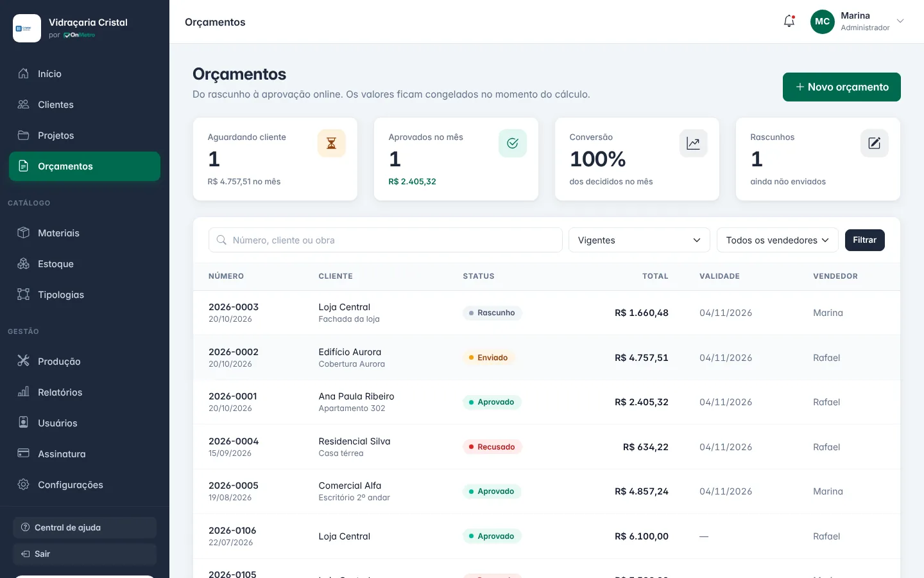This screenshot has height=578, width=924.
Task: Click the Usuários badge icon
Action: [24, 423]
